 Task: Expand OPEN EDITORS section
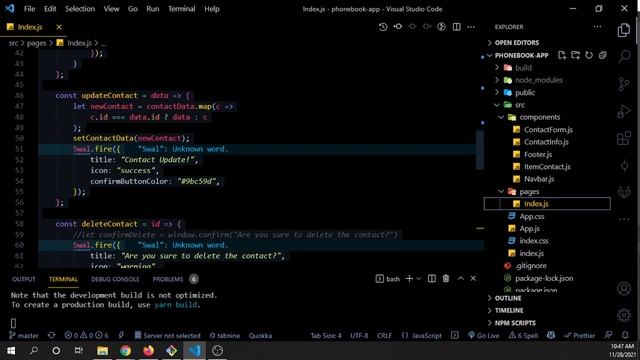[x=517, y=42]
